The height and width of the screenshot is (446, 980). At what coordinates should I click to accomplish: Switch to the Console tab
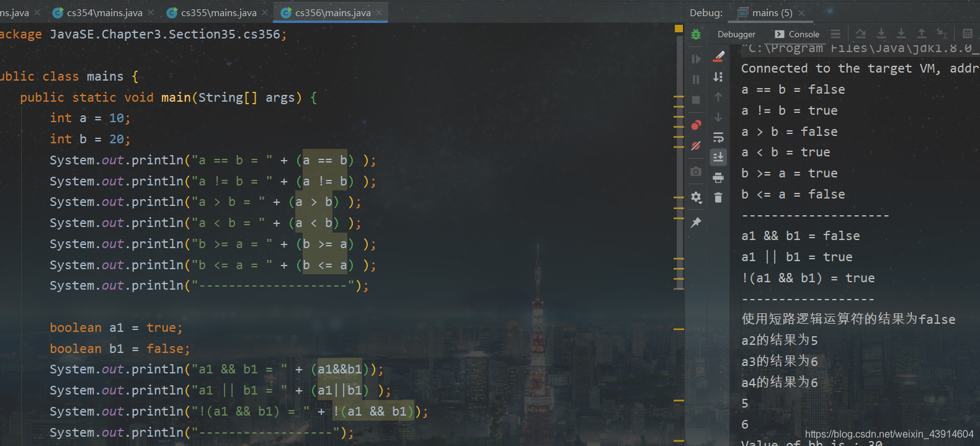coord(797,34)
